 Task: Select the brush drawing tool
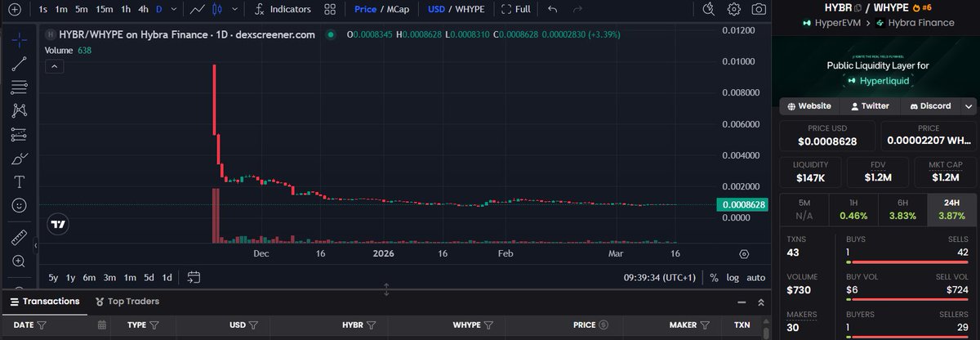tap(19, 158)
